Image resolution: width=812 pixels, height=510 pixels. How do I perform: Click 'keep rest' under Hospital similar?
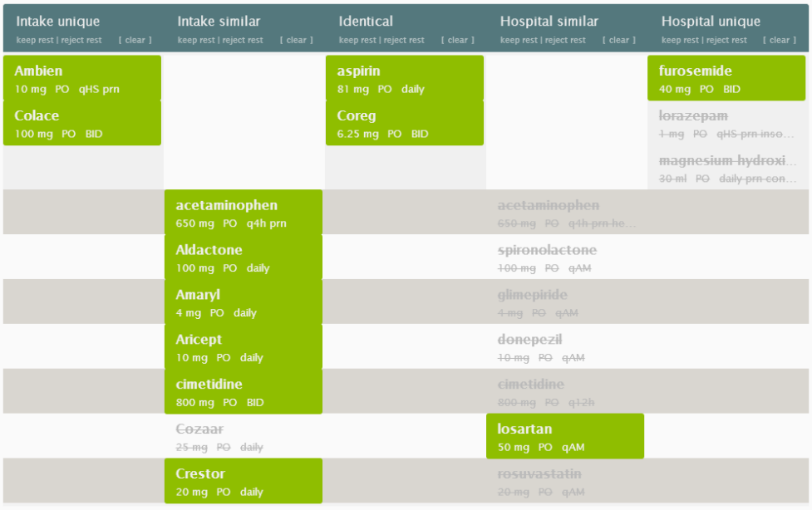click(519, 40)
